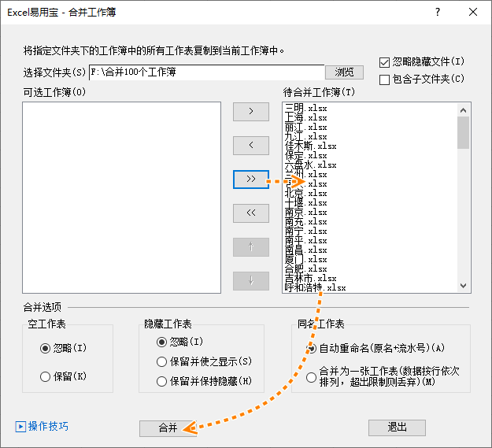The width and height of the screenshot is (492, 448).
Task: Select 合肥.xlsx in the list
Action: coord(306,268)
